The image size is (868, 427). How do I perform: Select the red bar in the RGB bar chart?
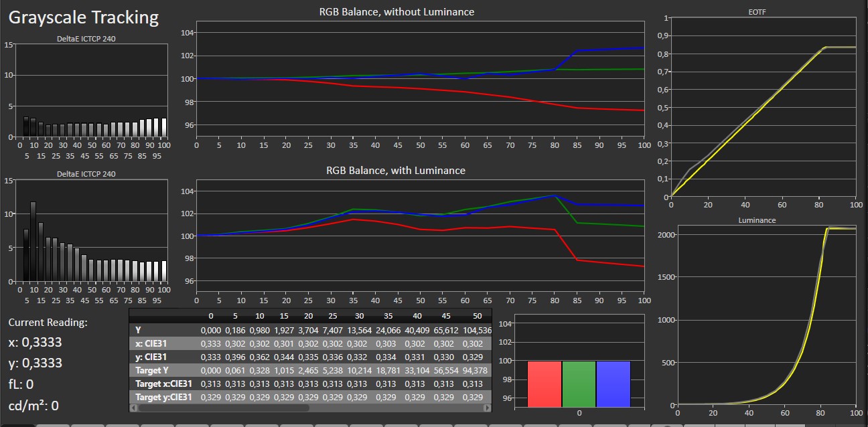coord(545,383)
